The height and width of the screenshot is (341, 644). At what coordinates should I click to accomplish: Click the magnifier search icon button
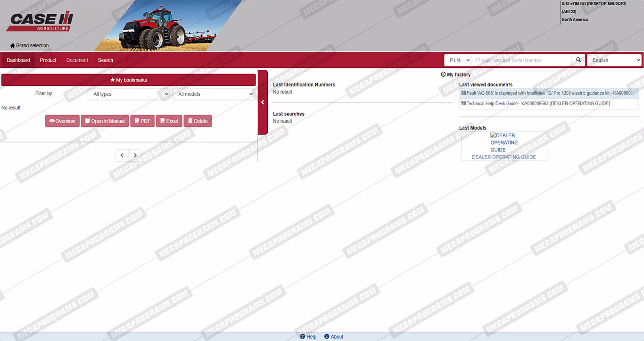tap(578, 60)
